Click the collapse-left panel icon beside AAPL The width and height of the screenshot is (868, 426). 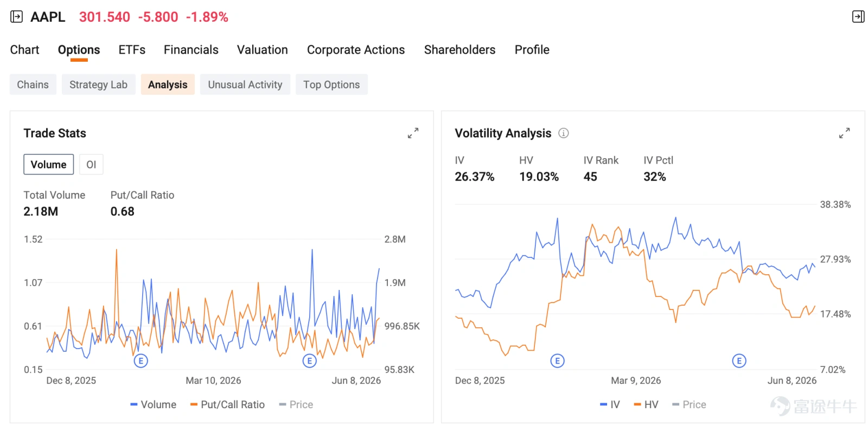pos(17,17)
